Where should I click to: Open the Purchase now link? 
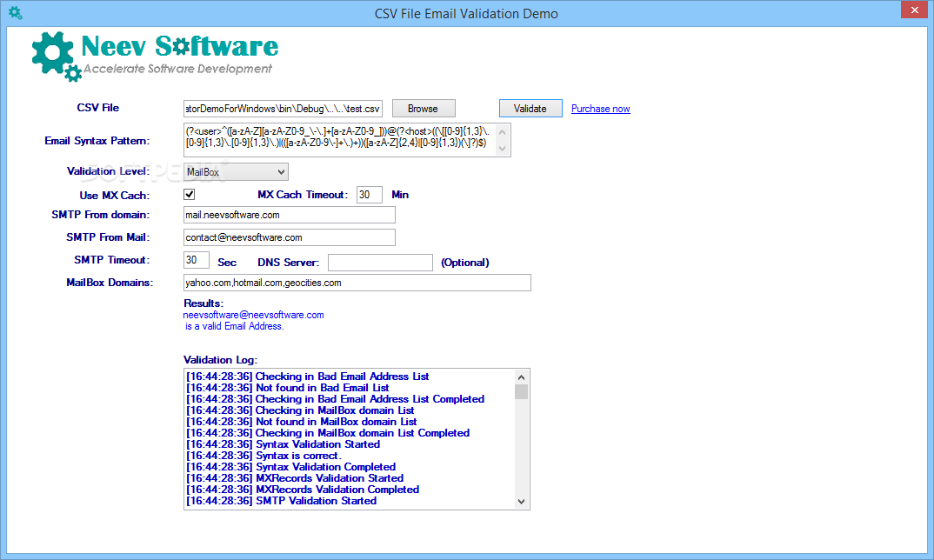(x=600, y=109)
